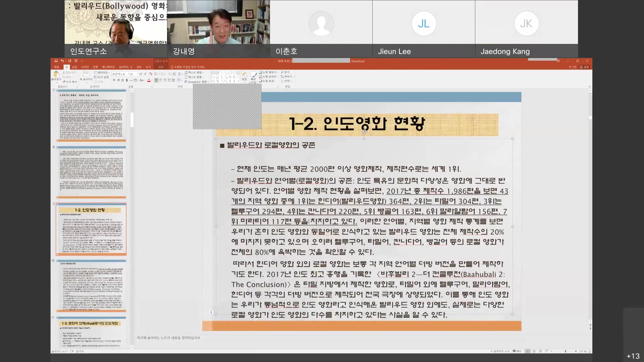Viewport: 644px width, 362px height.
Task: Toggle left alignment for paragraph
Action: (156, 80)
